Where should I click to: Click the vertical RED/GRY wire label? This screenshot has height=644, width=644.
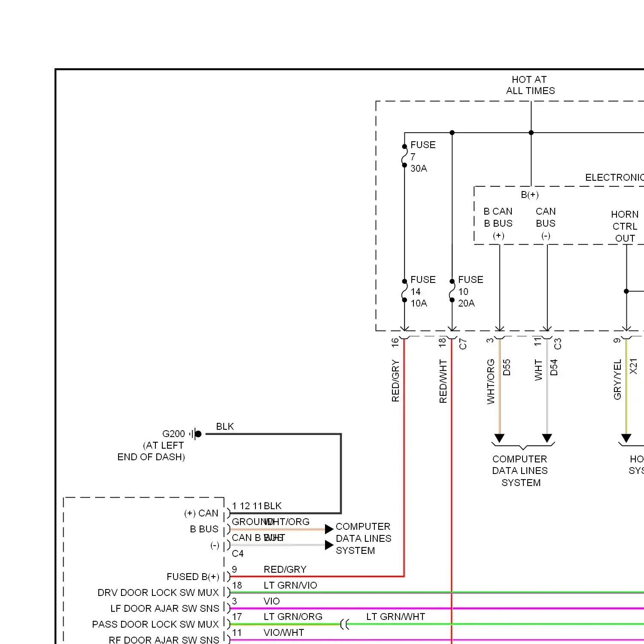pyautogui.click(x=395, y=381)
